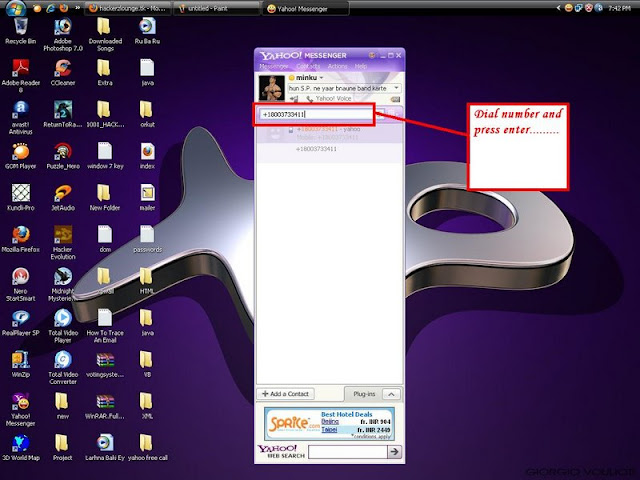Open the XML folder icon
This screenshot has width=640, height=480.
147,406
